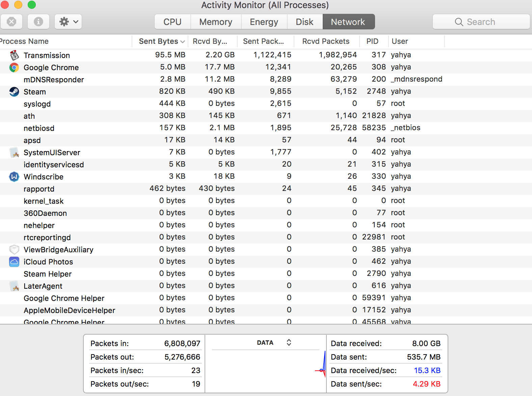Click the Transmission app icon
This screenshot has height=396, width=532.
point(14,55)
